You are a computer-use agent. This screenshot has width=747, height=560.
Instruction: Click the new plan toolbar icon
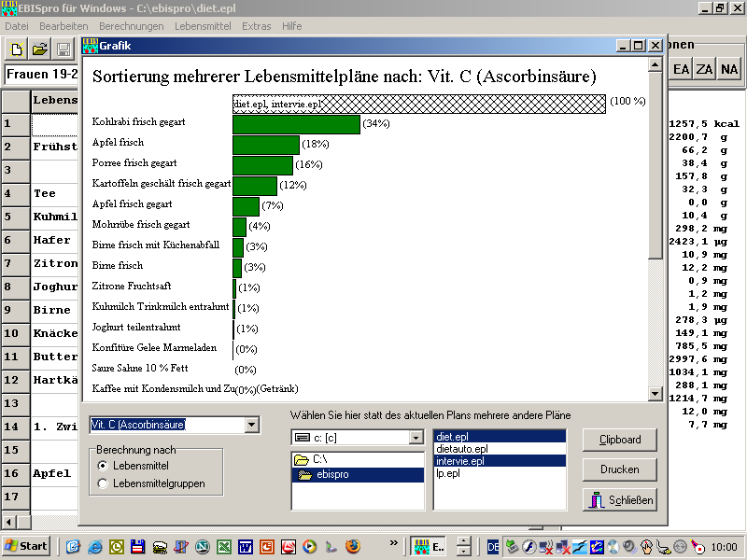17,49
